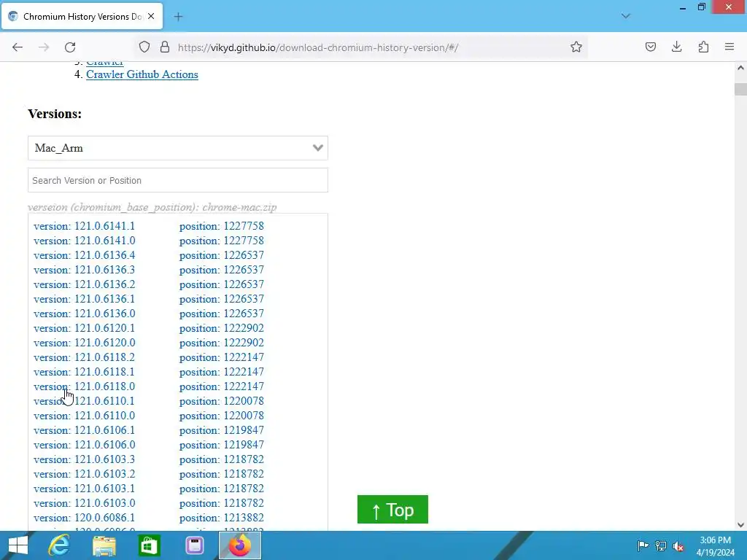Open version 121.0.6120.0 link
This screenshot has width=747, height=560.
pyautogui.click(x=85, y=343)
